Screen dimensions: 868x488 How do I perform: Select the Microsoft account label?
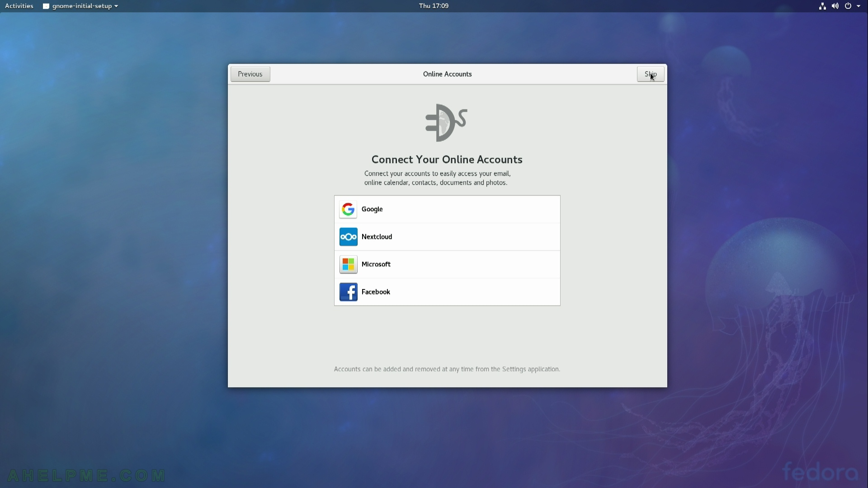(x=376, y=264)
